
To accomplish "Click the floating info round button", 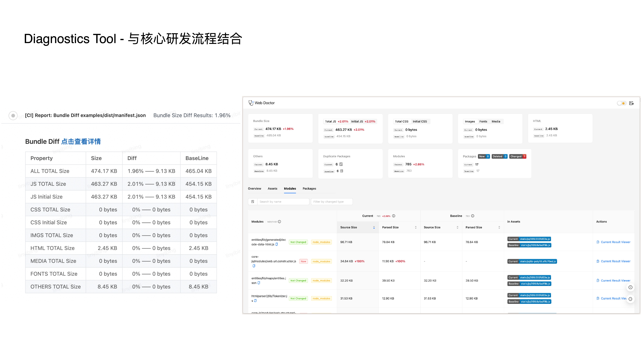I will [x=630, y=287].
